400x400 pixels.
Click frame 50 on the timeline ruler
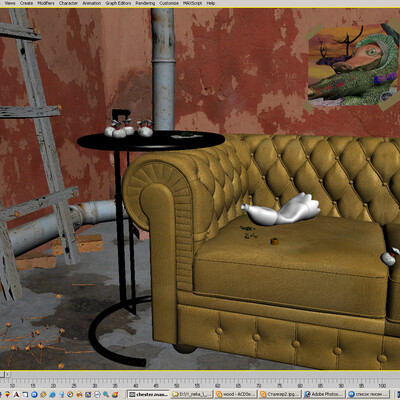point(176,384)
